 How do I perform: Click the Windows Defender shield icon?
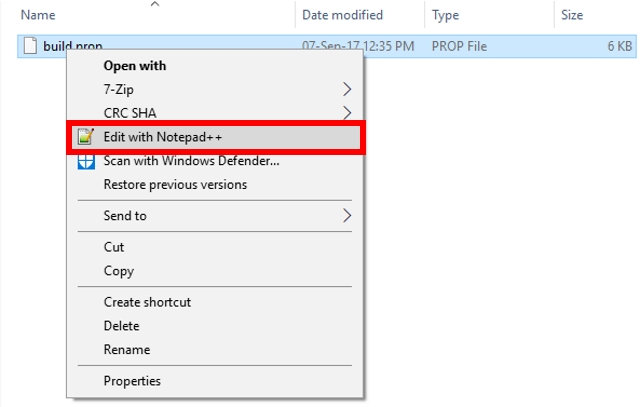point(86,161)
